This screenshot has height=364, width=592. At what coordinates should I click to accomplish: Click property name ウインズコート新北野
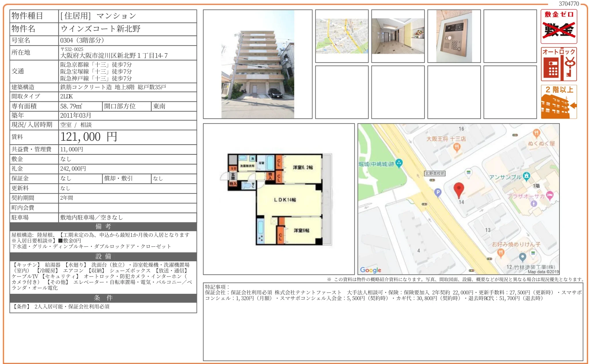tap(100, 29)
